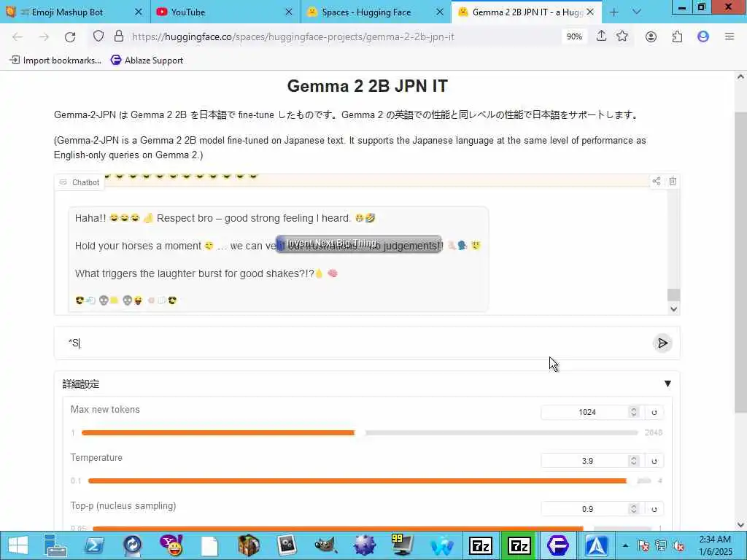The width and height of the screenshot is (747, 560).
Task: Click the chatbot panel scrollbar down arrow
Action: [673, 308]
